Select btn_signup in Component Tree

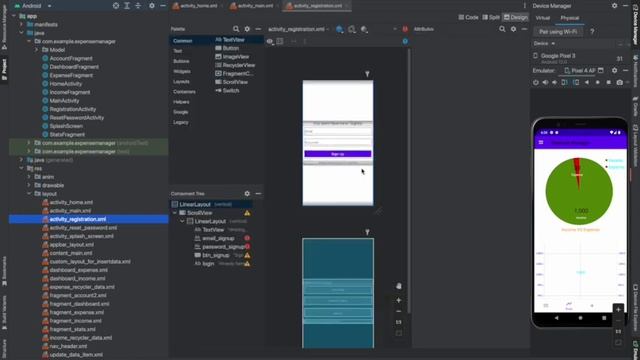tap(216, 255)
